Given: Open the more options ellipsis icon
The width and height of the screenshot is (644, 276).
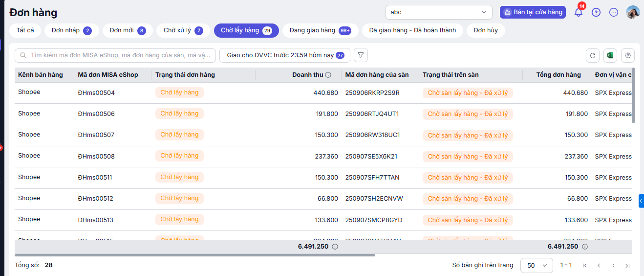Looking at the screenshot, I should pyautogui.click(x=614, y=12).
